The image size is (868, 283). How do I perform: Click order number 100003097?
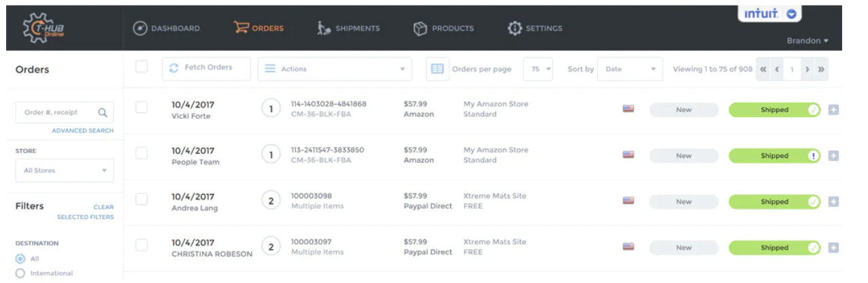(312, 242)
